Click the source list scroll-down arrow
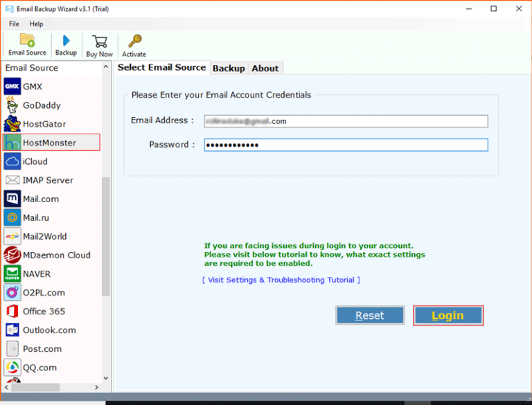The height and width of the screenshot is (405, 532). tap(106, 378)
